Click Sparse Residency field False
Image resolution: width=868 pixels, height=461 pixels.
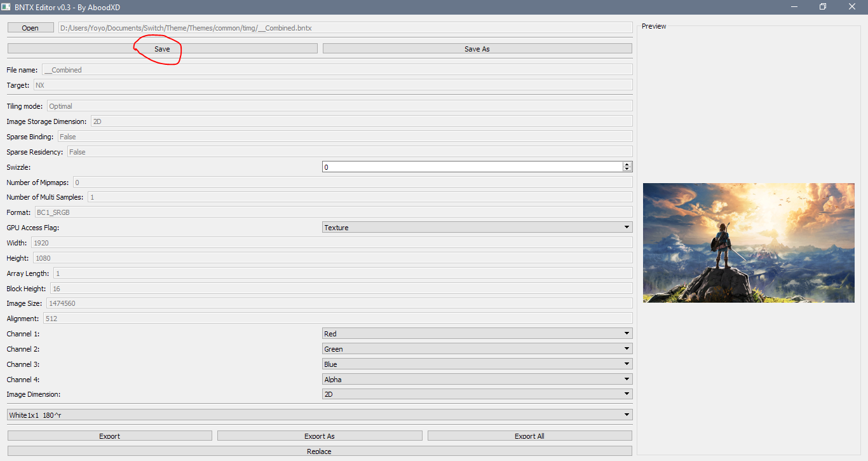pyautogui.click(x=350, y=151)
